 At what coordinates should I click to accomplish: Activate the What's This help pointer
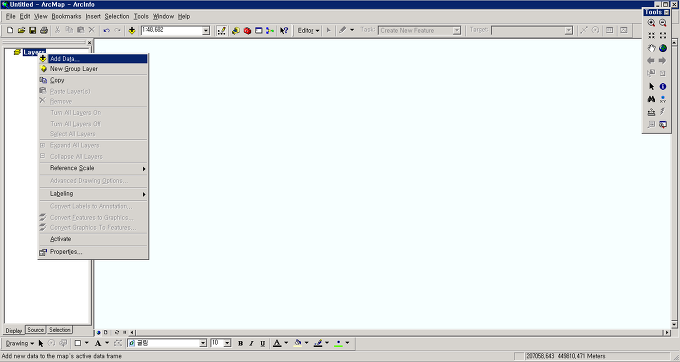point(284,30)
